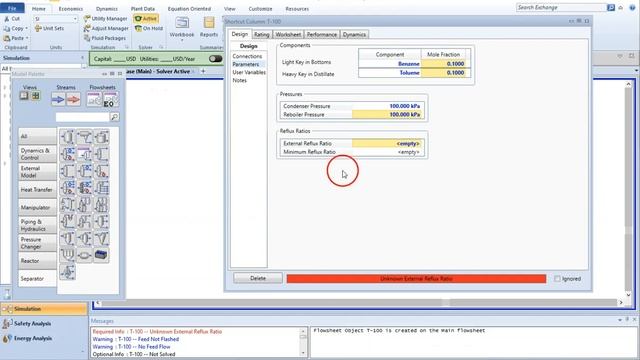Viewport: 640px width, 360px height.
Task: Select User Variables in Design list
Action: tap(249, 72)
